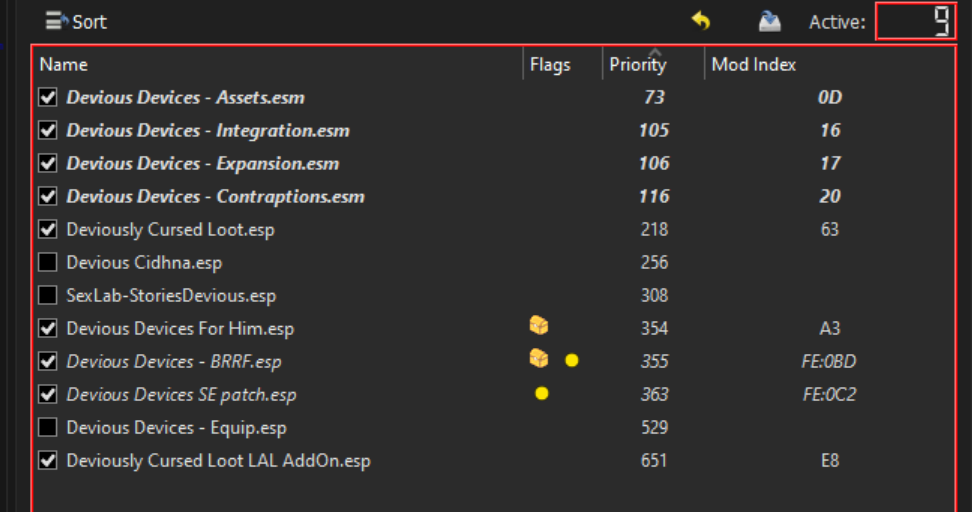Click mod index value 17
Screen dimensions: 972x512
click(829, 163)
